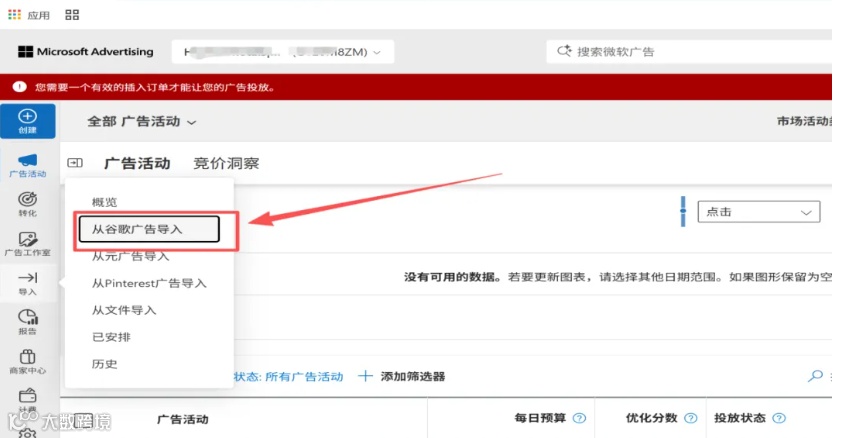
Task: Click the 优化分数 help icon
Action: point(690,418)
